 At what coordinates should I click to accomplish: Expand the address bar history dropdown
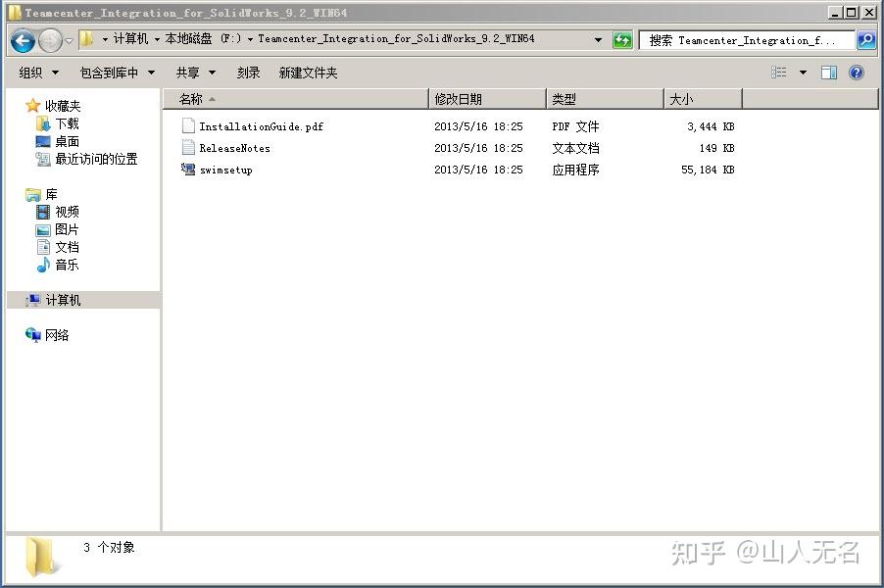coord(598,40)
